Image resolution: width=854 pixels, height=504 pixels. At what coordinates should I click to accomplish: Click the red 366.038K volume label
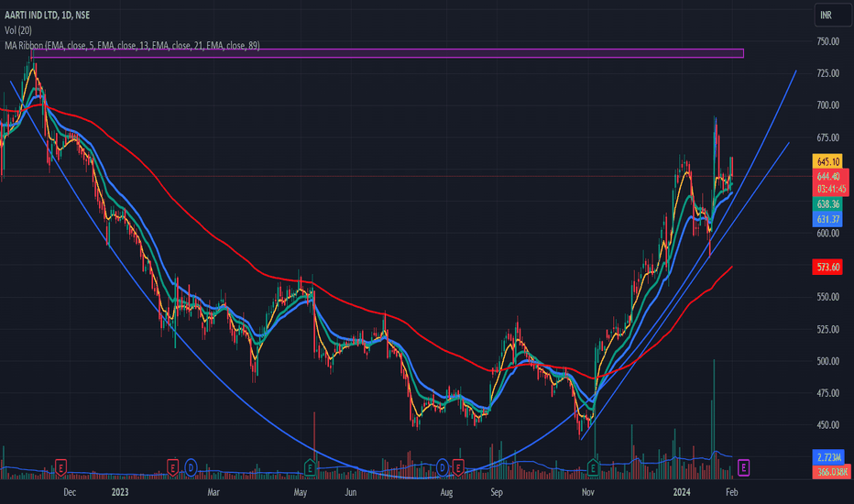pyautogui.click(x=831, y=472)
